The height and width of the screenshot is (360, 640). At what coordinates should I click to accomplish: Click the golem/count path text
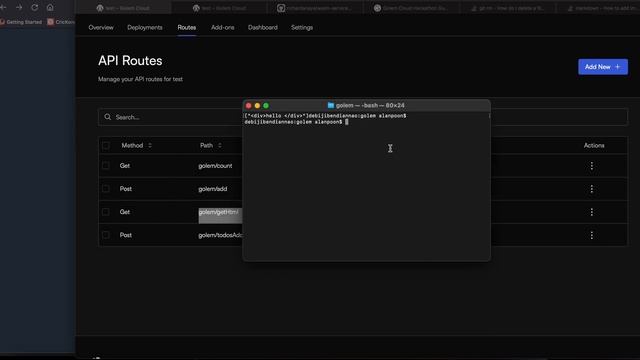[x=215, y=166]
